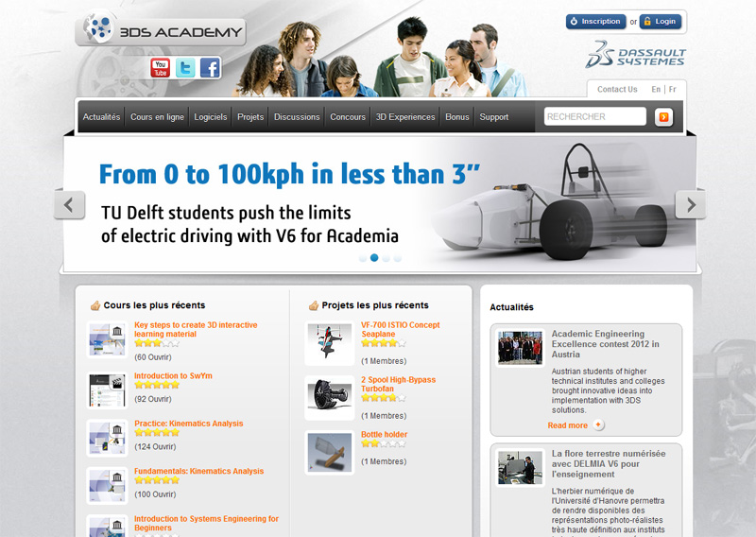756x537 pixels.
Task: Open VF-700 ISTIO Concept Seaplane project
Action: click(x=401, y=330)
